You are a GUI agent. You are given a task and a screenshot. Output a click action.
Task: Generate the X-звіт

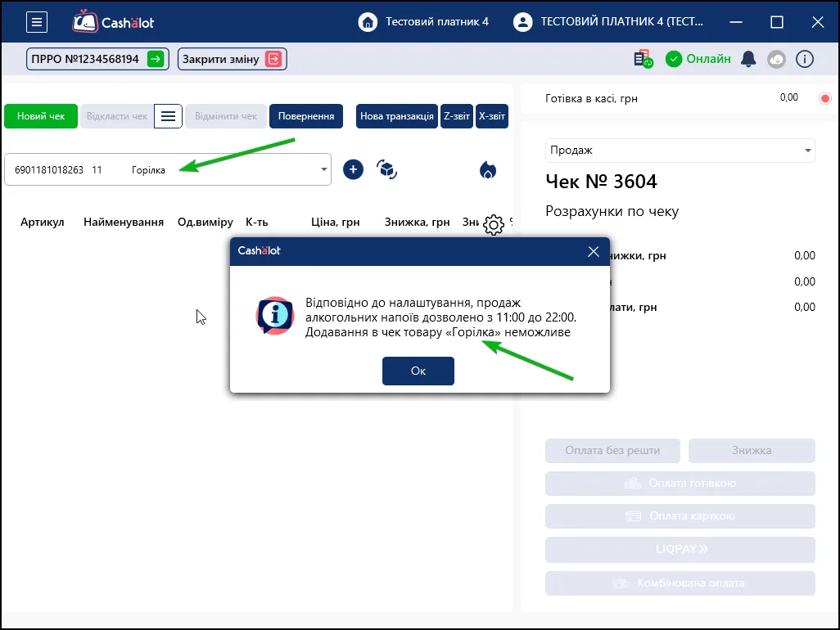[492, 116]
